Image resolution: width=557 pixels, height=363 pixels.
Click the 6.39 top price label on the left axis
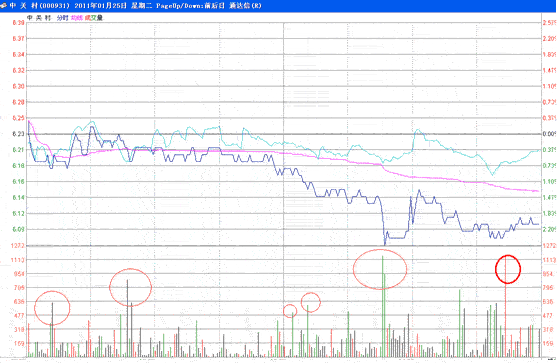click(x=18, y=23)
